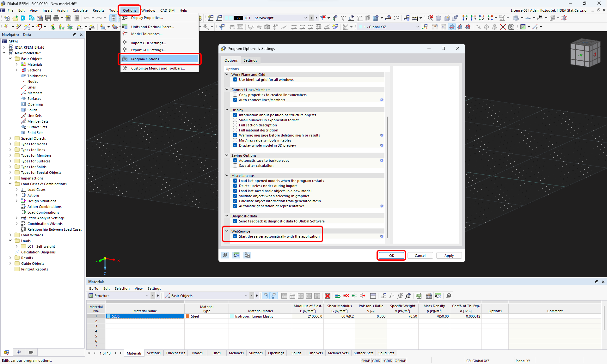
Task: Open the load case dropdown showing Self-weight
Action: (x=305, y=18)
